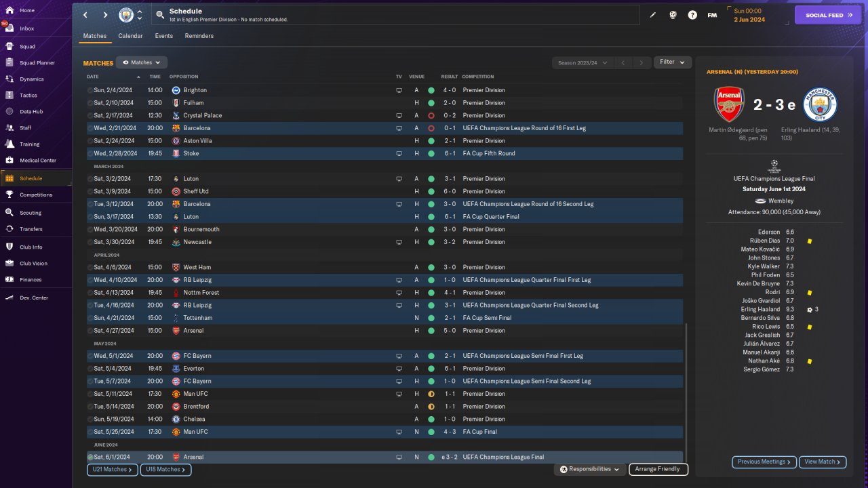The image size is (868, 488).
Task: Select the Newcastle match row
Action: click(x=384, y=242)
